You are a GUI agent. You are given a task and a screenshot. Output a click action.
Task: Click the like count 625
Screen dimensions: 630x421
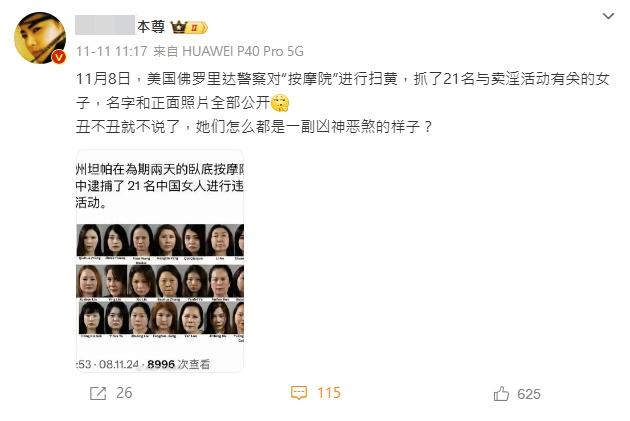click(x=529, y=394)
